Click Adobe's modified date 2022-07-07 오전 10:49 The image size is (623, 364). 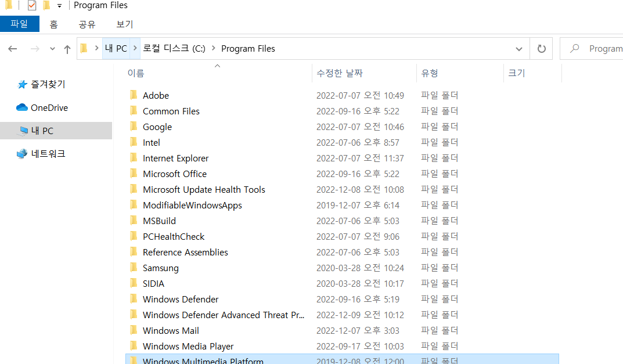(x=360, y=95)
